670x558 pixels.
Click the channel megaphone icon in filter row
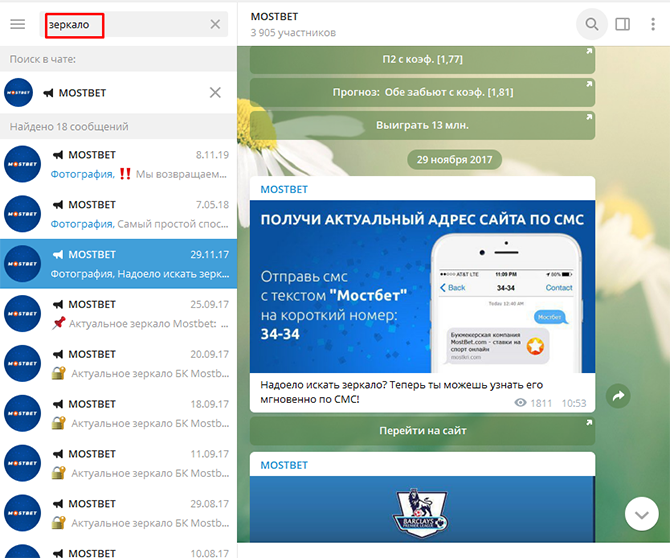[x=48, y=93]
